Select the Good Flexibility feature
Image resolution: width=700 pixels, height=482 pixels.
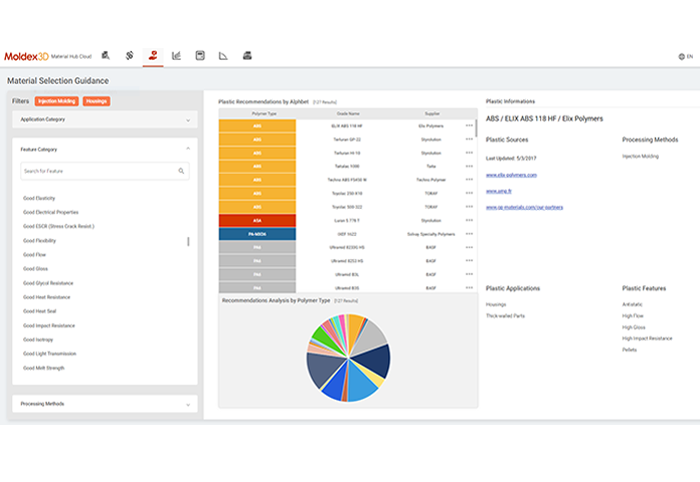tap(39, 241)
